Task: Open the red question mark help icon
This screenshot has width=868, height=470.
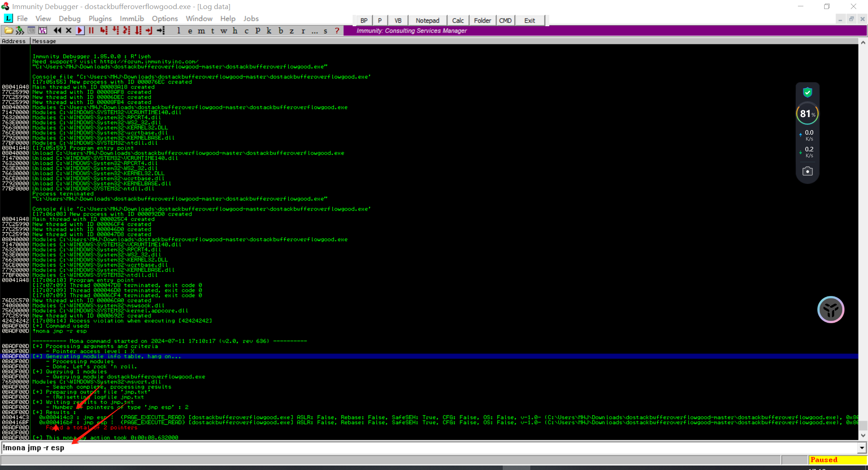Action: 337,31
